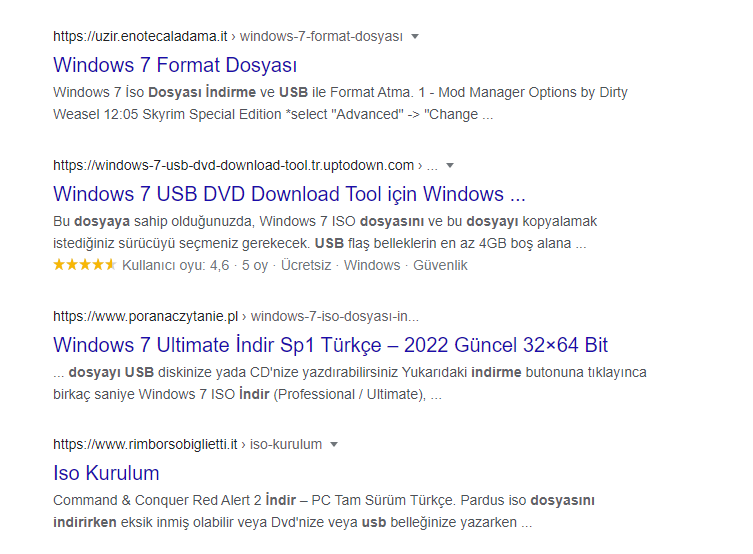Click the 'Ücretsiz' label in uptodown result

click(x=306, y=265)
